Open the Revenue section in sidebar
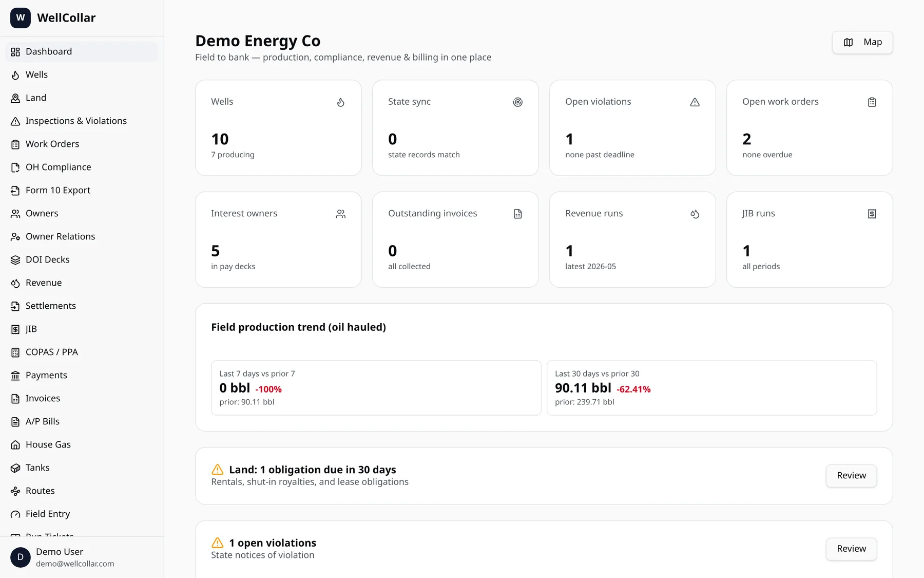 (x=82, y=283)
